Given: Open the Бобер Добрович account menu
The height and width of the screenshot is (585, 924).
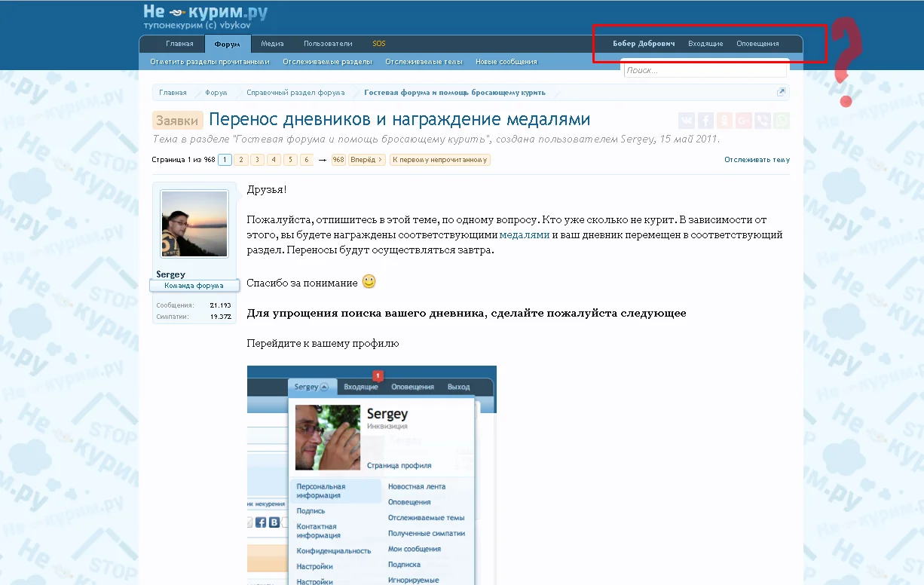Looking at the screenshot, I should [x=643, y=43].
